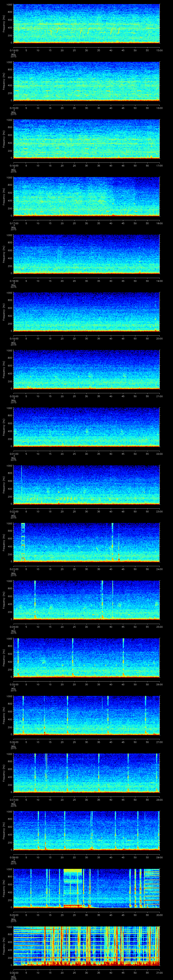Screen dimensions: 173x980
Task: Click the Frequency (Hz) axis label of the 0:14:00 plot
Action: [x=4, y=24]
